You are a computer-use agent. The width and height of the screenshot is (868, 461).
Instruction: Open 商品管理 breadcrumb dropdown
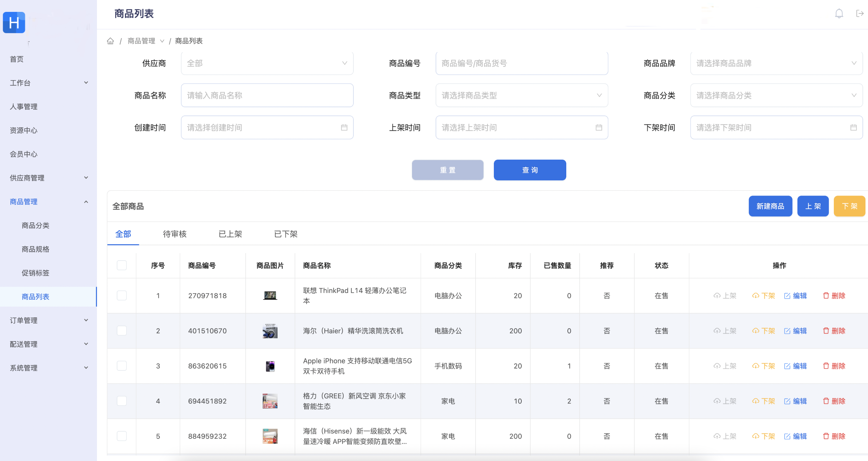pyautogui.click(x=146, y=41)
